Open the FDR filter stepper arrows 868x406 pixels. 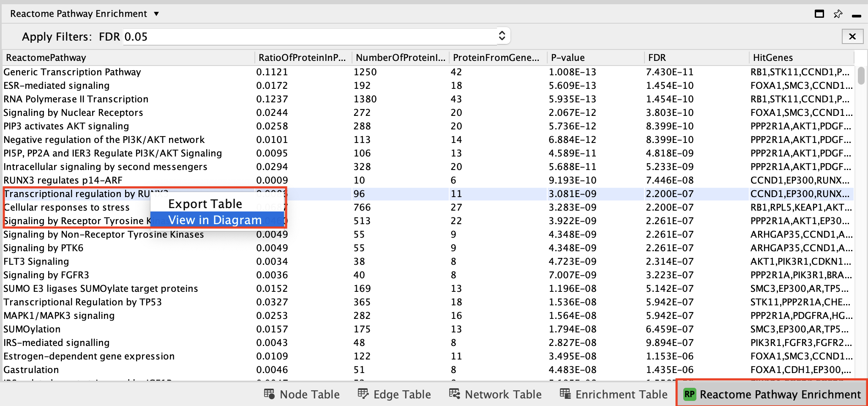coord(502,36)
